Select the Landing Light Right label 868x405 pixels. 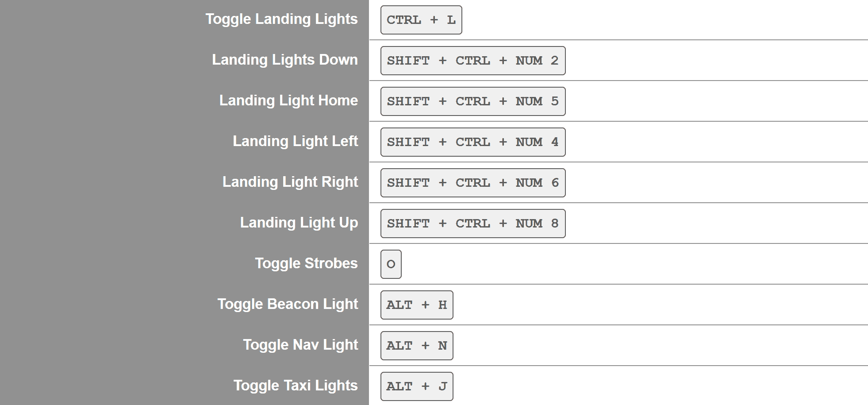click(x=290, y=182)
